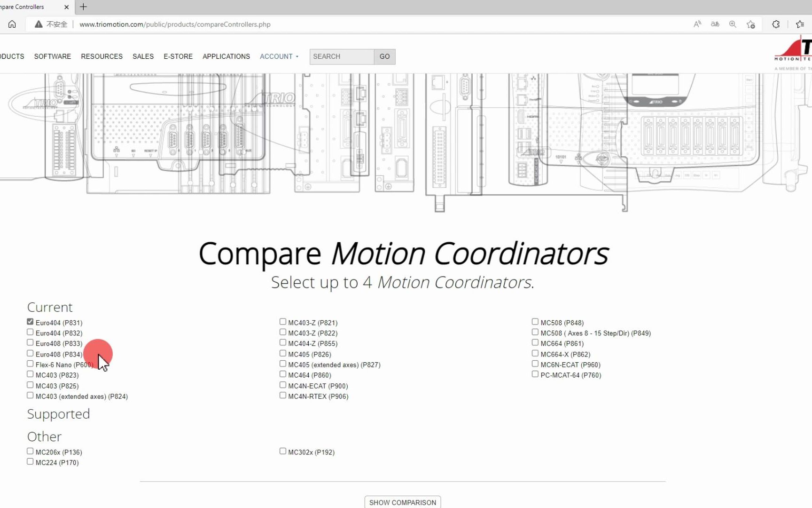
Task: Add page to favorites star icon
Action: [x=750, y=24]
